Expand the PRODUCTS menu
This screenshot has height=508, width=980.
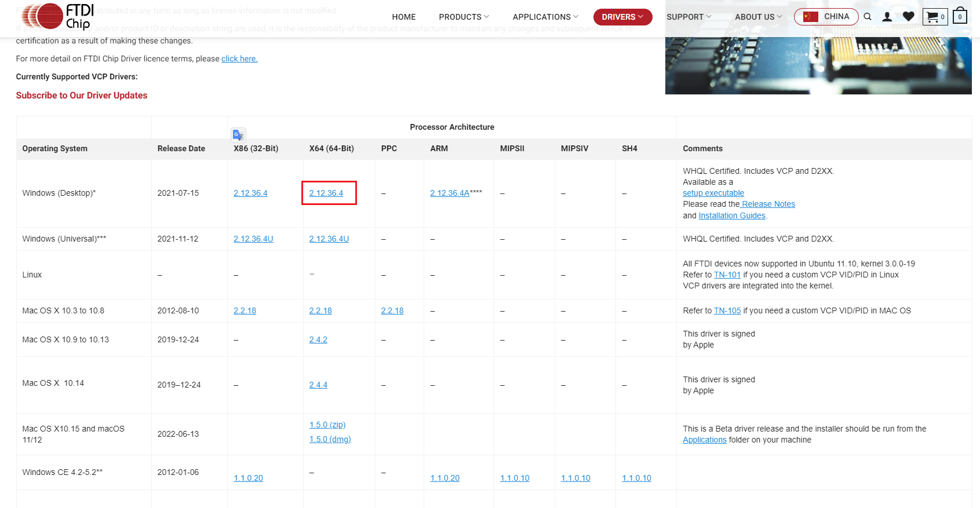tap(464, 17)
